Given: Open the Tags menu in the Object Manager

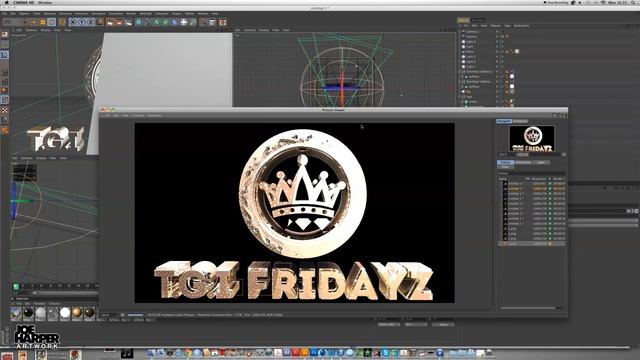Looking at the screenshot, I should point(507,26).
